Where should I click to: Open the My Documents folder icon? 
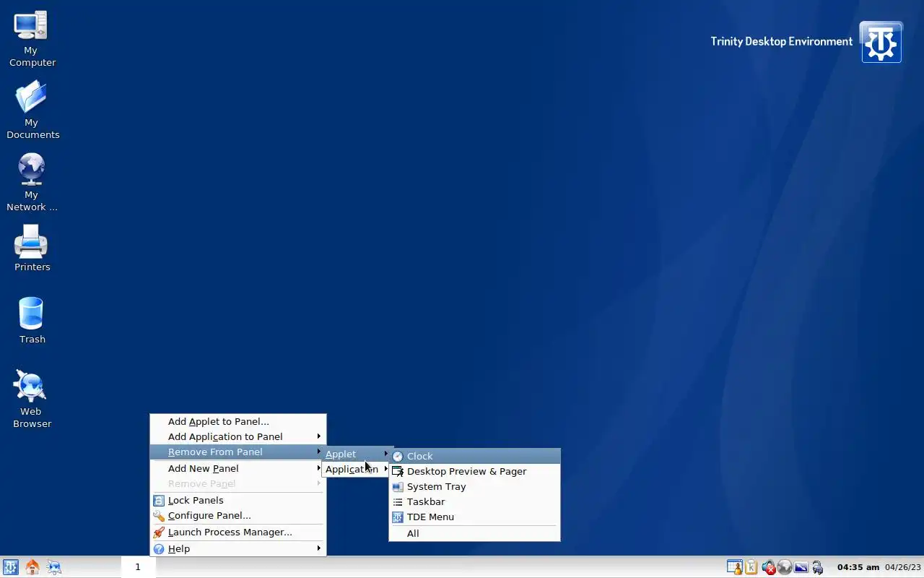coord(32,110)
